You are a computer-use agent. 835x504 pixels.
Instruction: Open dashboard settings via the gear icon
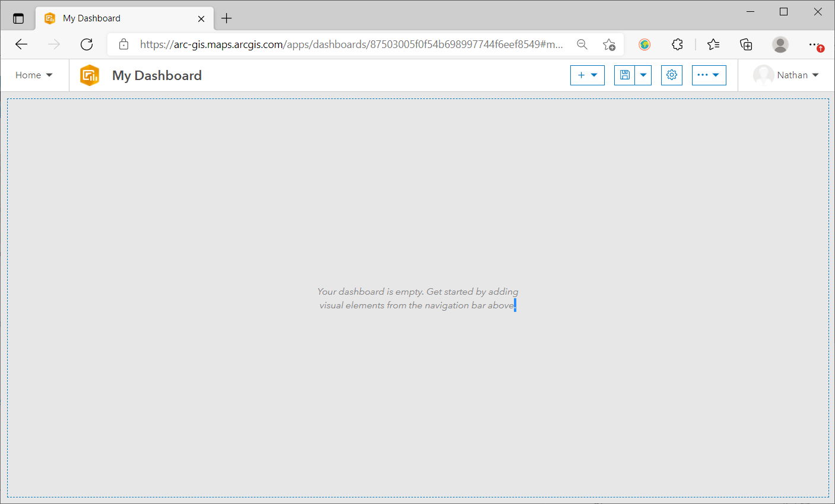671,75
